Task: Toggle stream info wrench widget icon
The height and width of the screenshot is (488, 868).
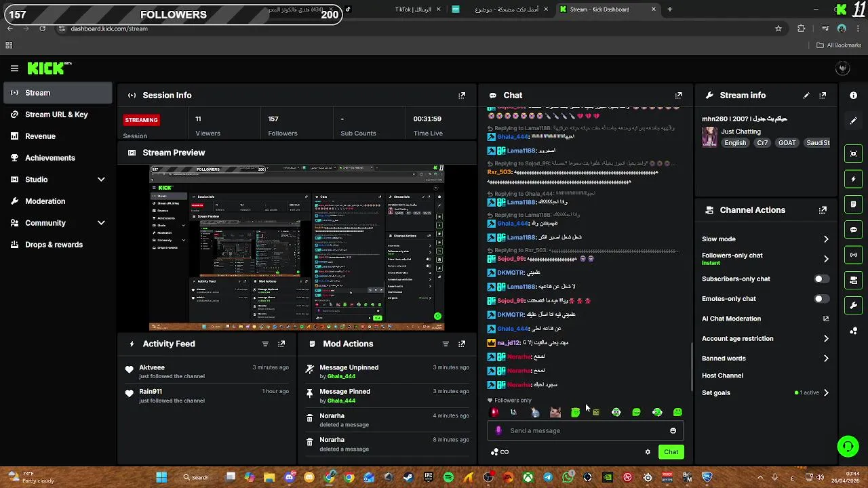Action: [x=854, y=305]
